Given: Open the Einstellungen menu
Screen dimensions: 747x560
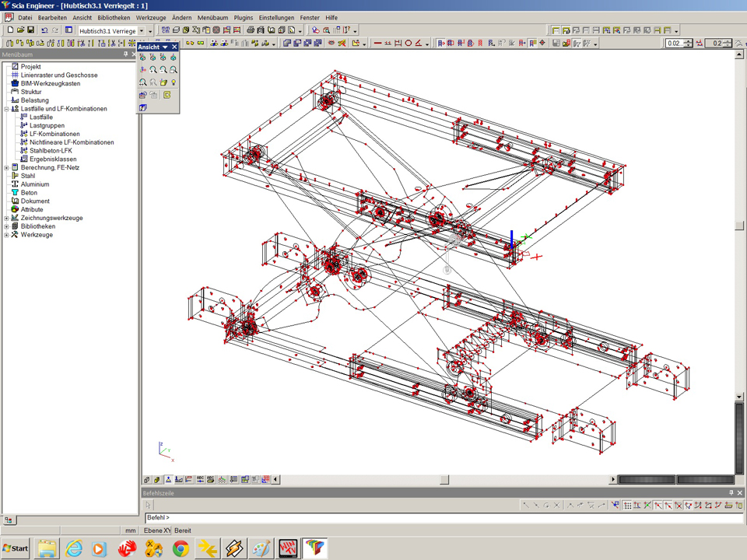Looking at the screenshot, I should tap(276, 17).
